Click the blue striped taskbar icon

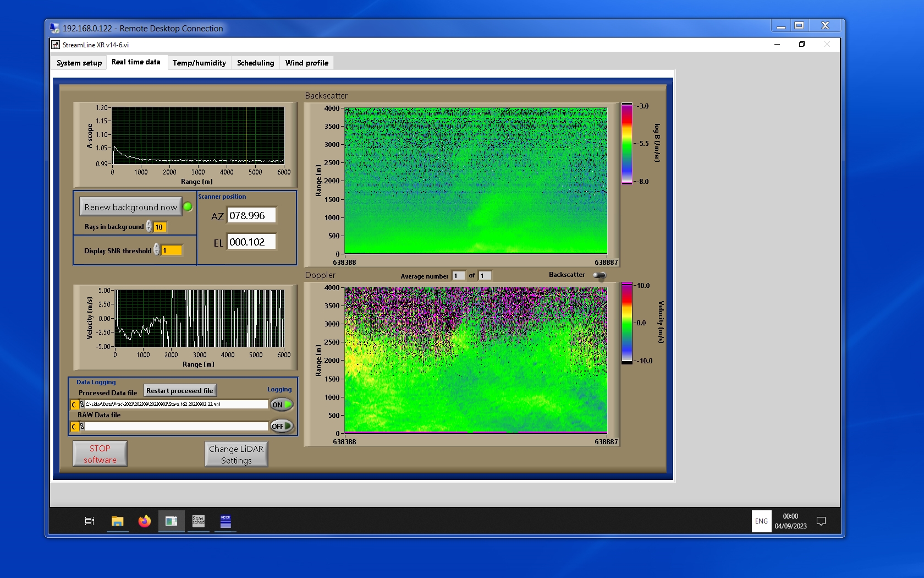(226, 521)
